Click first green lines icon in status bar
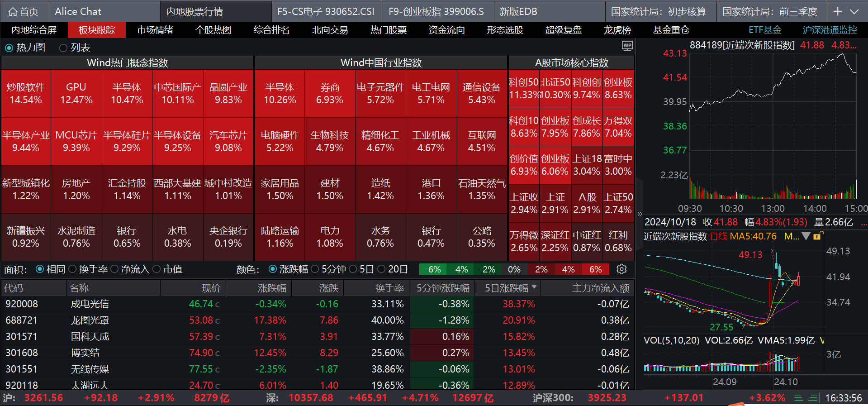868x406 pixels. pyautogui.click(x=799, y=398)
